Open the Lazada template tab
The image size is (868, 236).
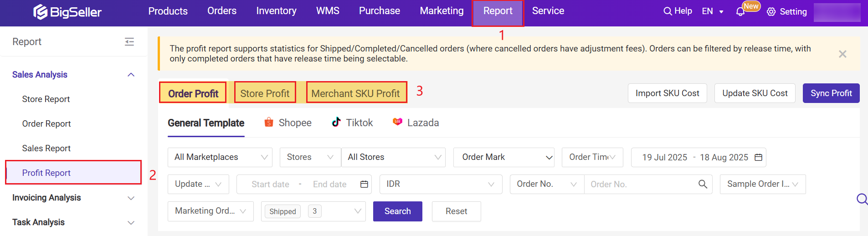coord(416,123)
